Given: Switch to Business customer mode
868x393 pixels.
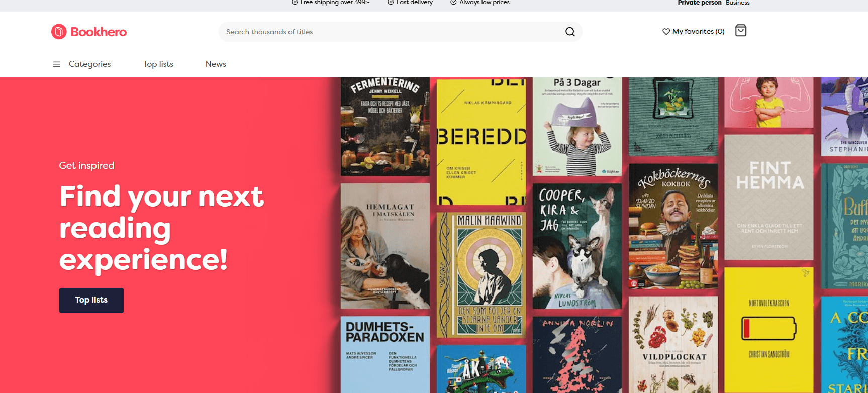Looking at the screenshot, I should [x=737, y=3].
